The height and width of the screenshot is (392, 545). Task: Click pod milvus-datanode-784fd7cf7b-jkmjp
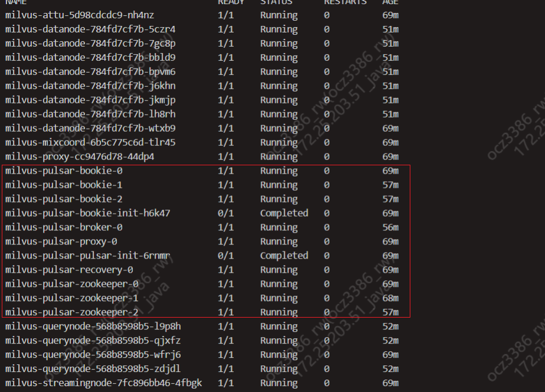90,100
